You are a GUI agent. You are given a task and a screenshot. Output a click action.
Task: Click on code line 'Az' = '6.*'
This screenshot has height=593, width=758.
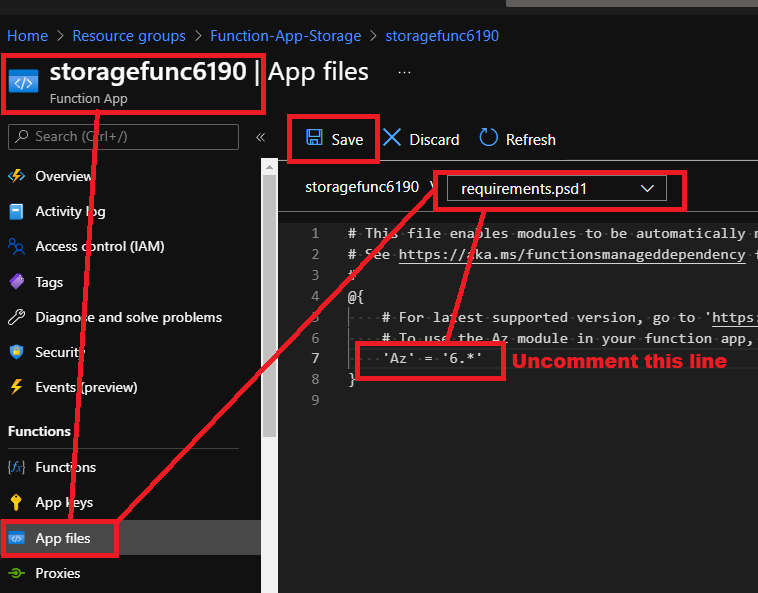[x=432, y=358]
